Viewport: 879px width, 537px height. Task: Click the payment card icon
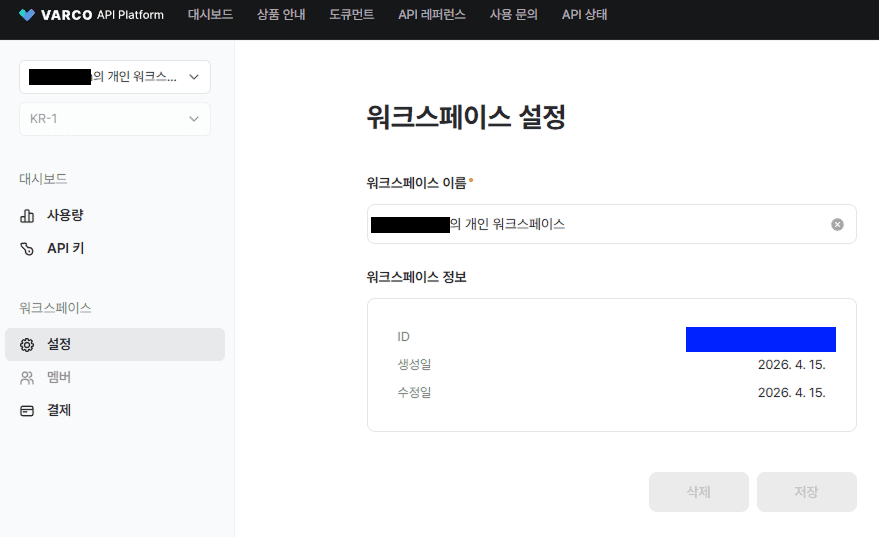(x=27, y=410)
